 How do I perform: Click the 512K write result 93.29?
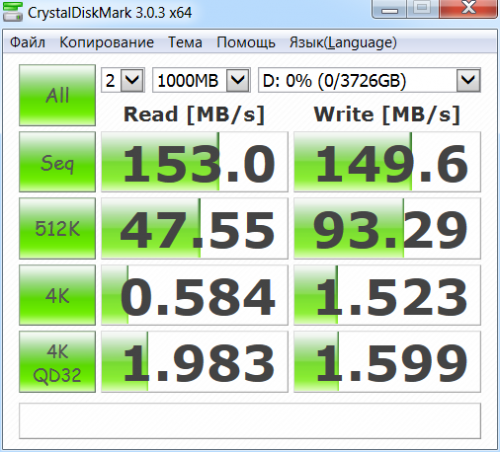point(387,228)
